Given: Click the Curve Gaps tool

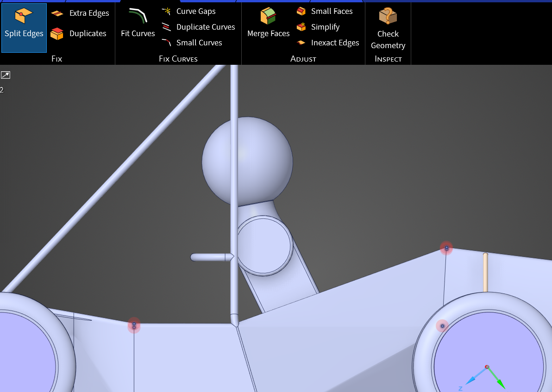Looking at the screenshot, I should coord(188,11).
